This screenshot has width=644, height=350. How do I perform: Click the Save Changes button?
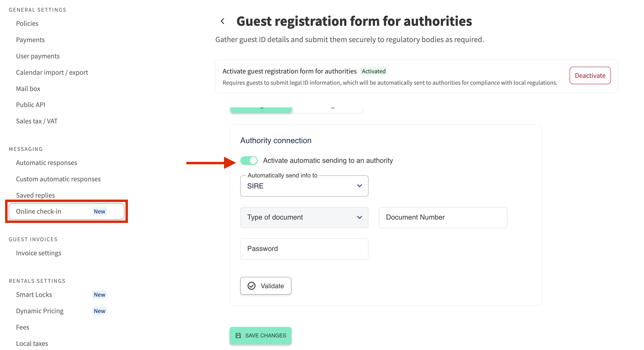pyautogui.click(x=260, y=335)
